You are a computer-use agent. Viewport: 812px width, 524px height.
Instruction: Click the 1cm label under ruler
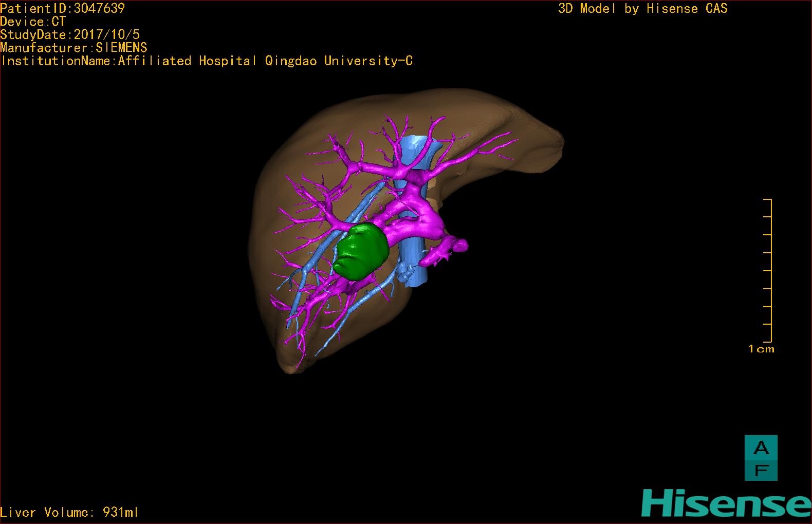click(x=761, y=349)
